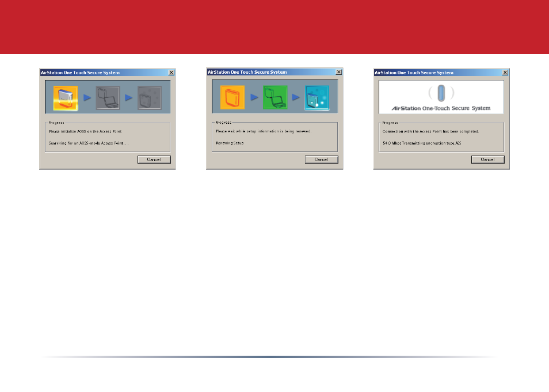The width and height of the screenshot is (549, 392).
Task: Click the first blue arrow in the searching dialog
Action: pyautogui.click(x=87, y=98)
